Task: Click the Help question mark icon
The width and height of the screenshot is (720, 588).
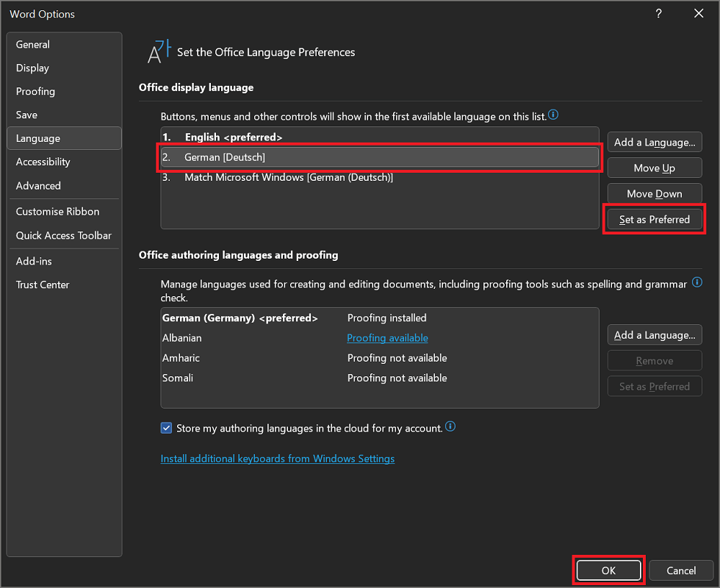Action: click(x=658, y=14)
